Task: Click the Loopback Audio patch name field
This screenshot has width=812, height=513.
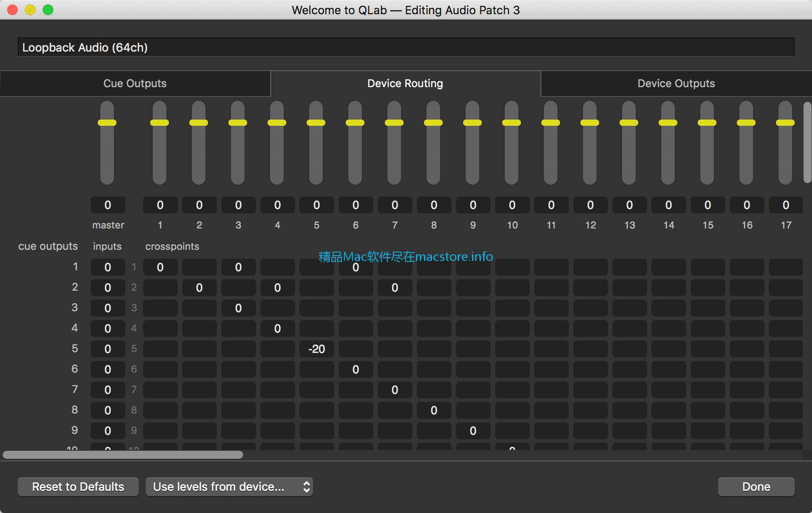Action: coord(406,47)
